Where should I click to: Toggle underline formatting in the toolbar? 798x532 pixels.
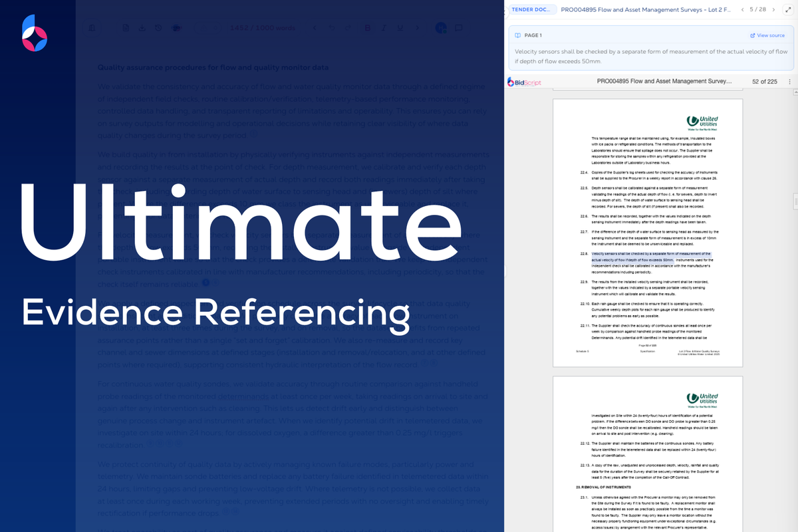pyautogui.click(x=400, y=28)
